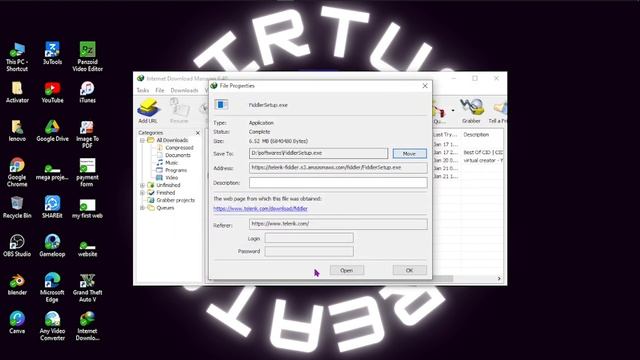Launch Grand Theft Auto V icon

pyautogui.click(x=87, y=287)
